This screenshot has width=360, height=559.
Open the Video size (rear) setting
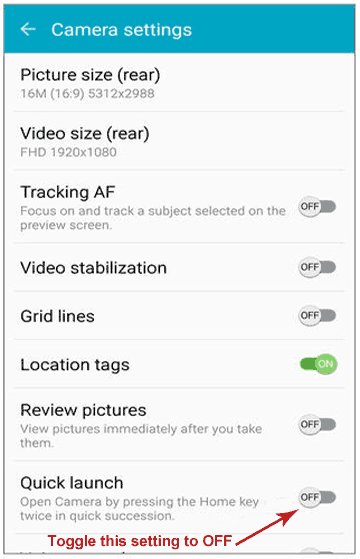(x=179, y=141)
